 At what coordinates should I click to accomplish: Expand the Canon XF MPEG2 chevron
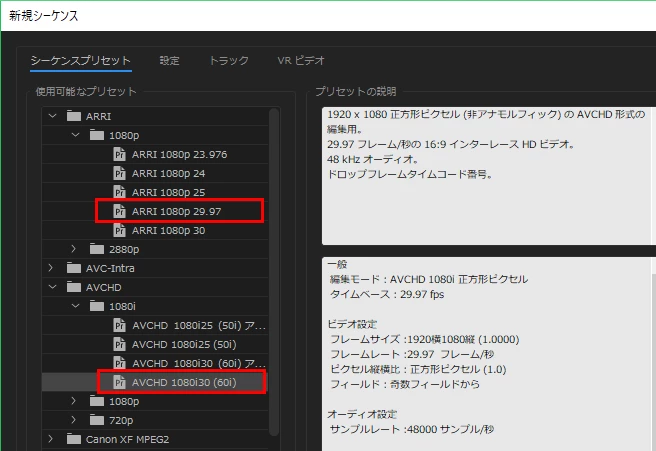pos(51,439)
